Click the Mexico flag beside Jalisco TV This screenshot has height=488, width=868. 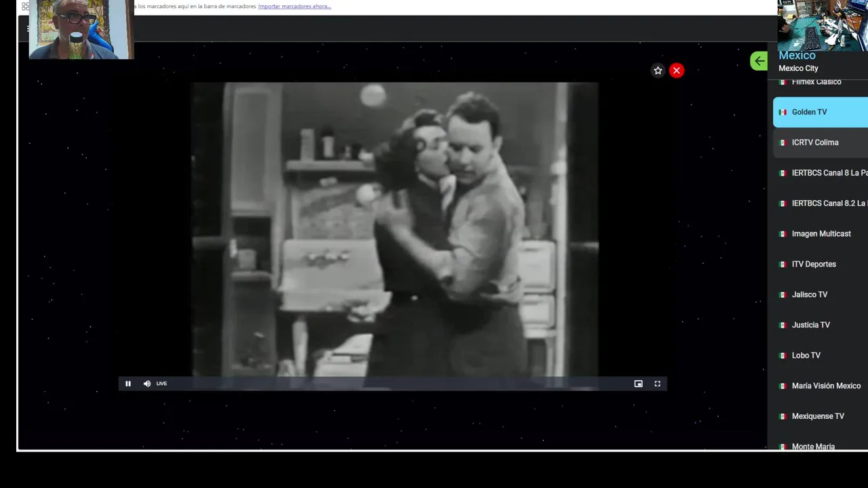coord(783,296)
